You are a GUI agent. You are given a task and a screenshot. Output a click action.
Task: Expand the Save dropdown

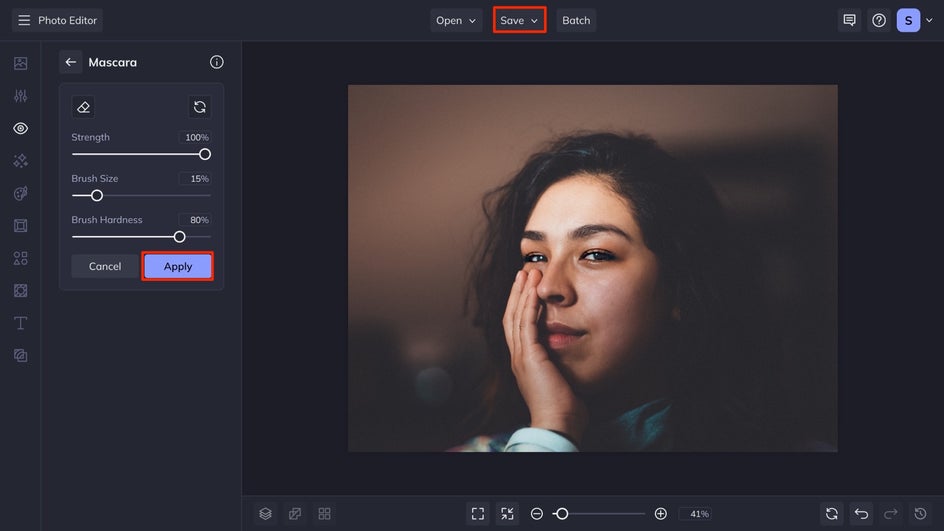pos(519,20)
